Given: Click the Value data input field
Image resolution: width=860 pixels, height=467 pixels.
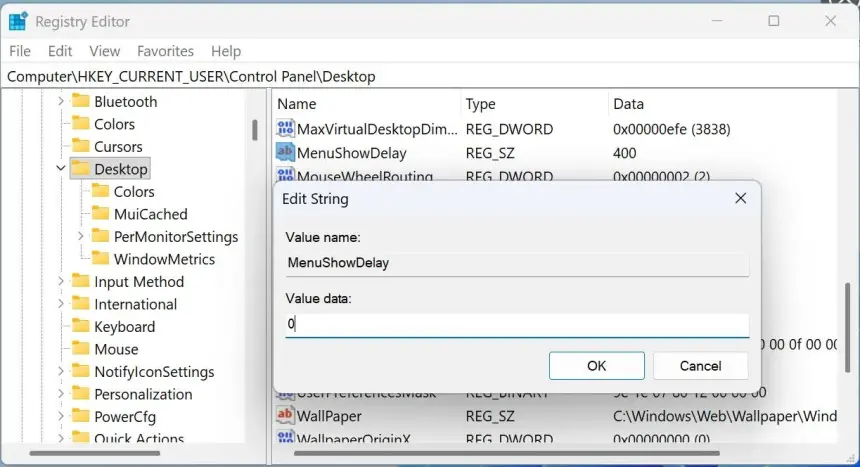Looking at the screenshot, I should click(x=516, y=324).
